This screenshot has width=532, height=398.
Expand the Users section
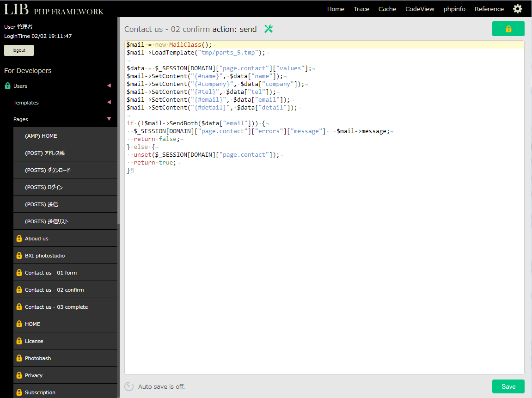(x=109, y=86)
